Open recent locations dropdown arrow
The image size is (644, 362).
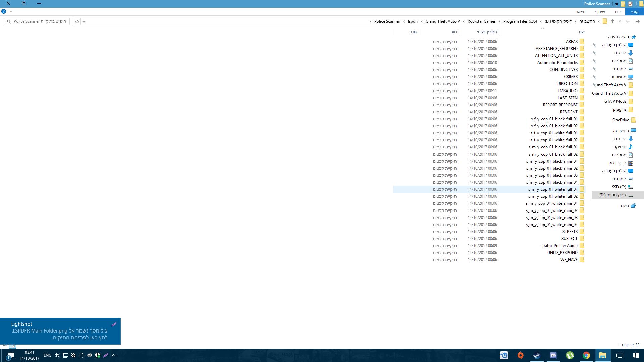point(620,21)
